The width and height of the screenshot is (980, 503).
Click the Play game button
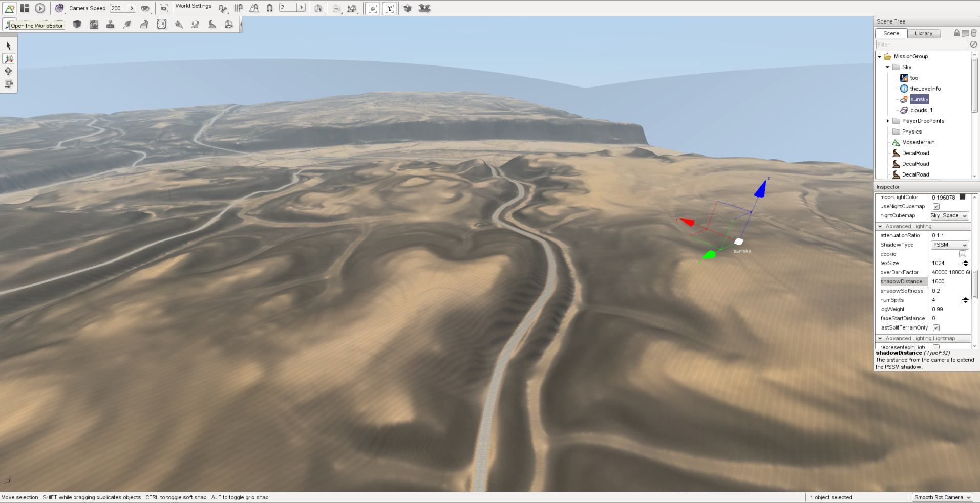tap(40, 8)
